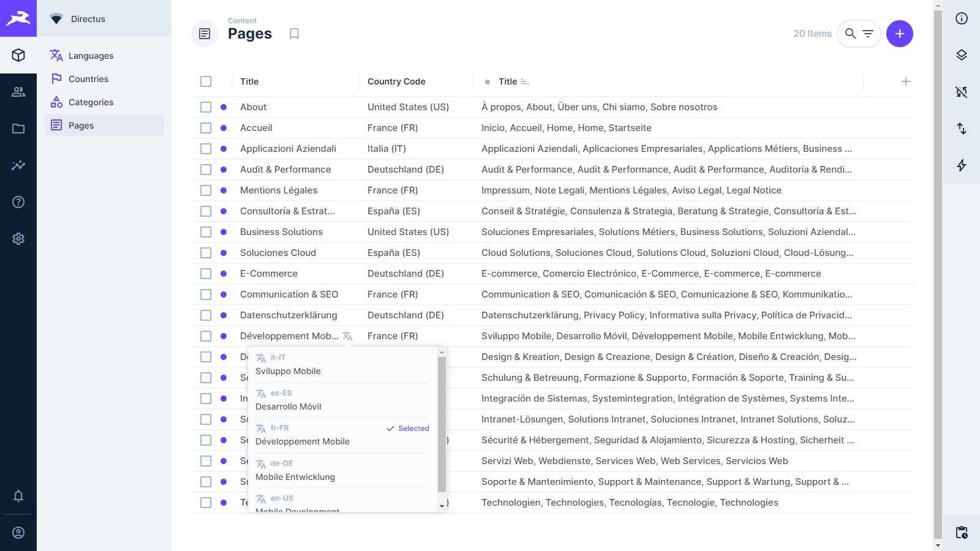Check the Datenschutzerklärung row checkbox
The height and width of the screenshot is (551, 980).
click(206, 315)
